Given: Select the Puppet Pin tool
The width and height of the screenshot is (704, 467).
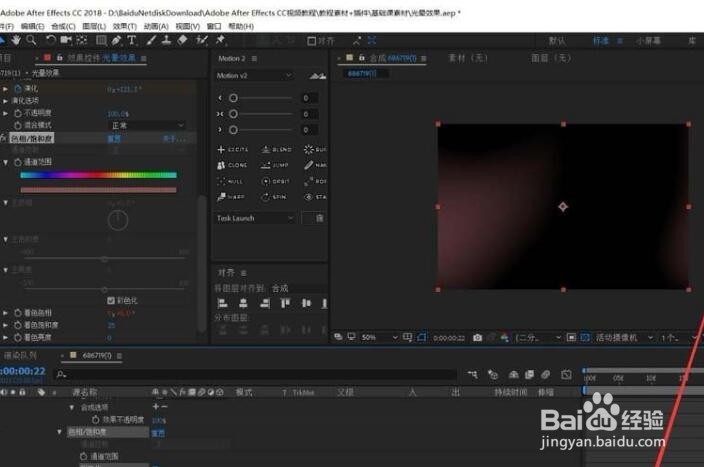Looking at the screenshot, I should (220, 40).
